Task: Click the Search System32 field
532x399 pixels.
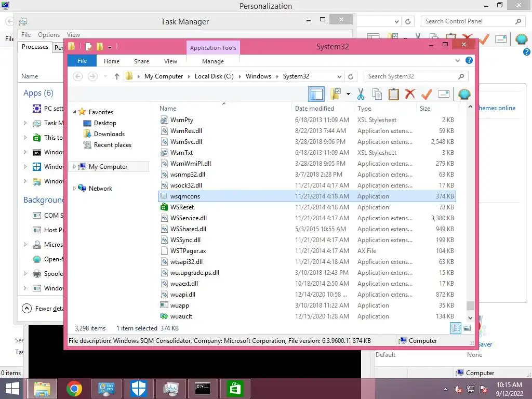Action: pos(416,76)
